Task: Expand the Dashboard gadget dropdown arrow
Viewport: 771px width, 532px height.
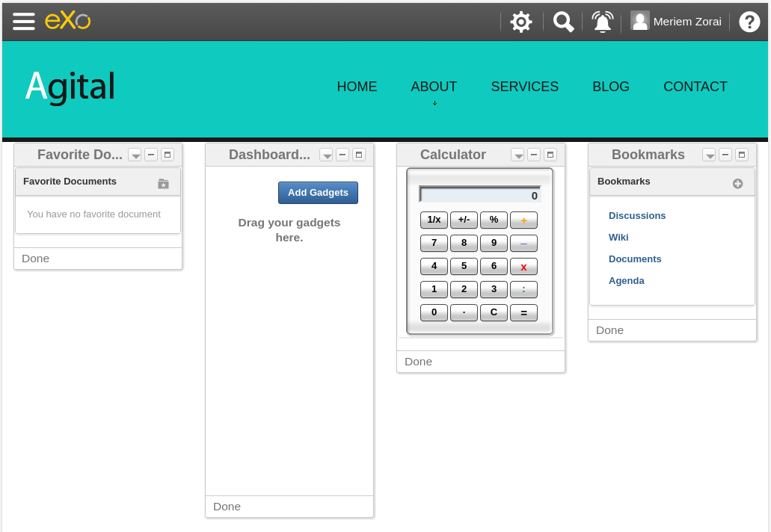Action: 326,155
